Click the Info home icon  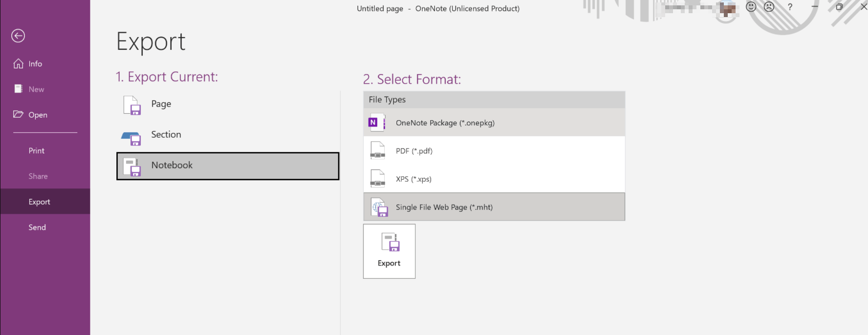pos(18,63)
